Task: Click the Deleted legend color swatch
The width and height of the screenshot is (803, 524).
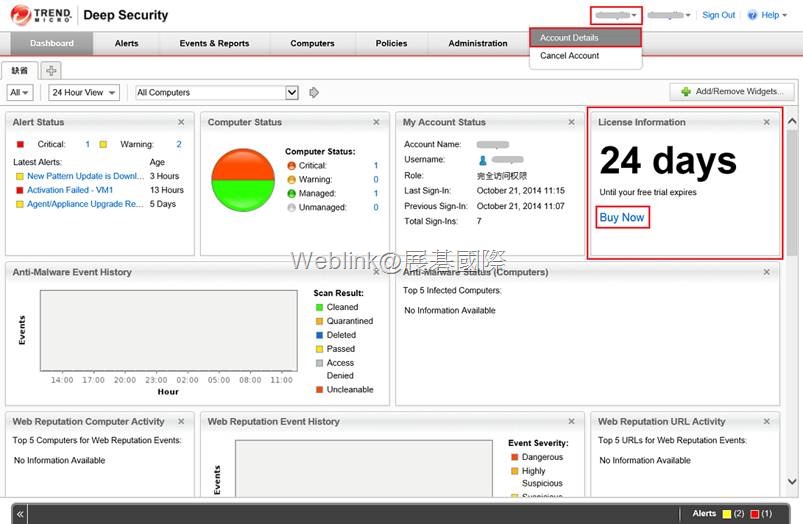Action: [319, 334]
